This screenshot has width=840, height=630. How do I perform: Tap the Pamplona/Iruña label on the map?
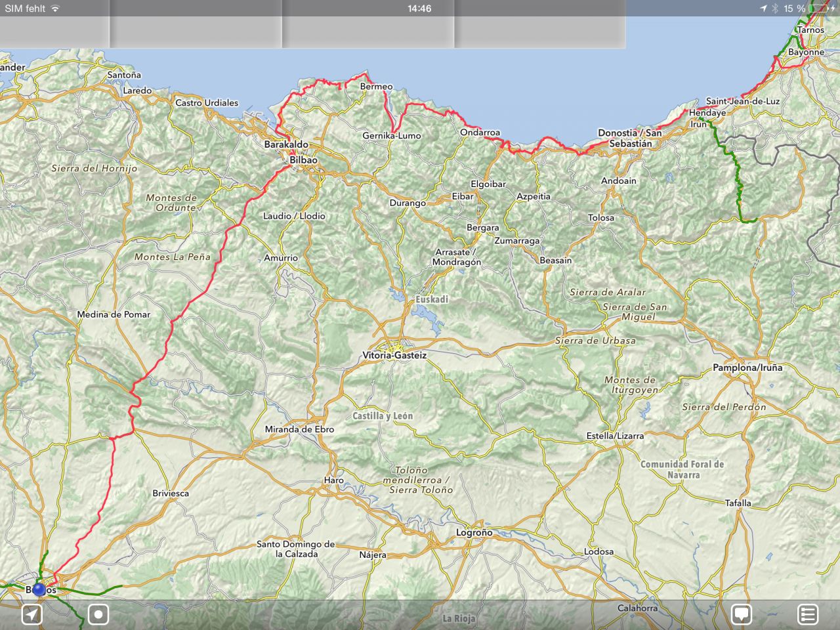point(747,367)
